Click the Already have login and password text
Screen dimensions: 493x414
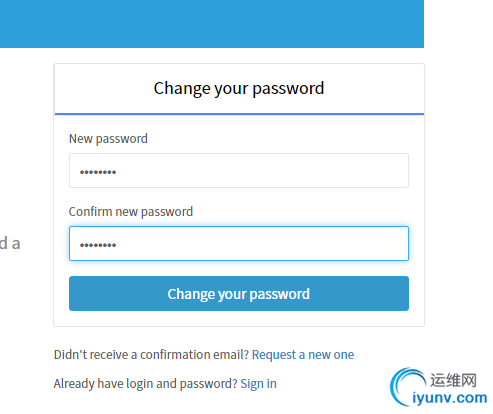pos(145,384)
